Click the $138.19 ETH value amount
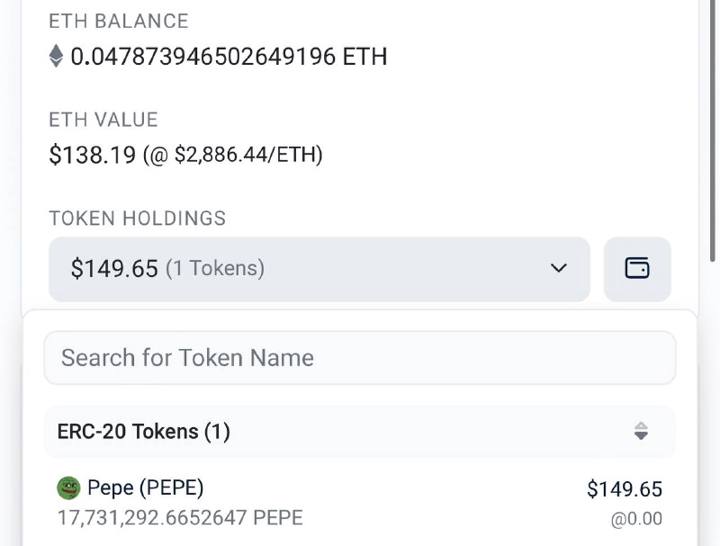 [x=92, y=155]
